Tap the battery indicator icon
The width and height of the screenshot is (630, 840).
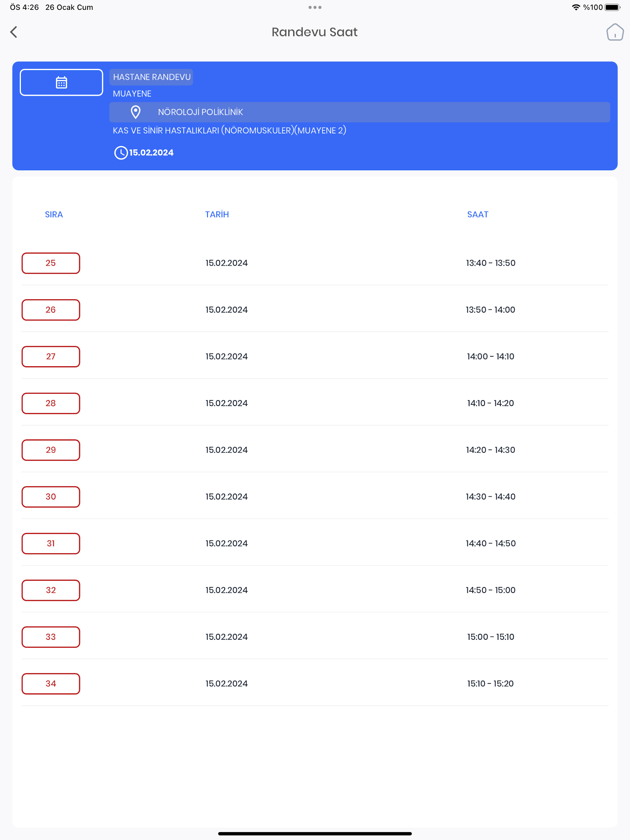point(612,7)
